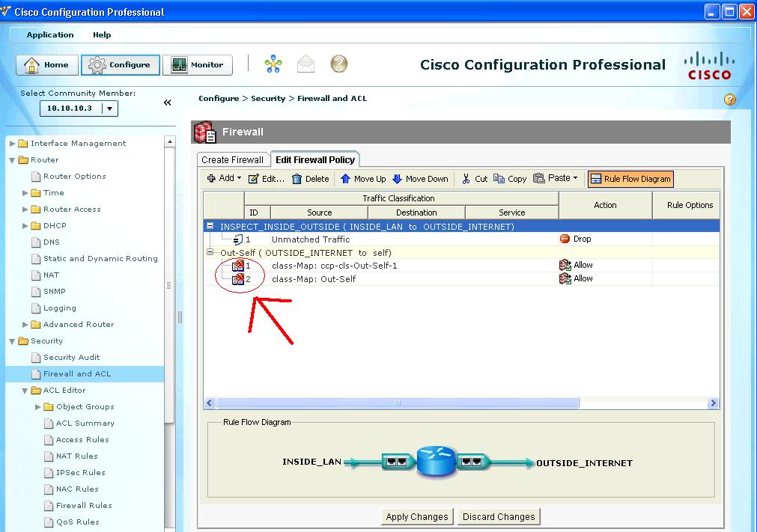Image resolution: width=757 pixels, height=532 pixels.
Task: Click the envelope feedback icon
Action: point(305,64)
